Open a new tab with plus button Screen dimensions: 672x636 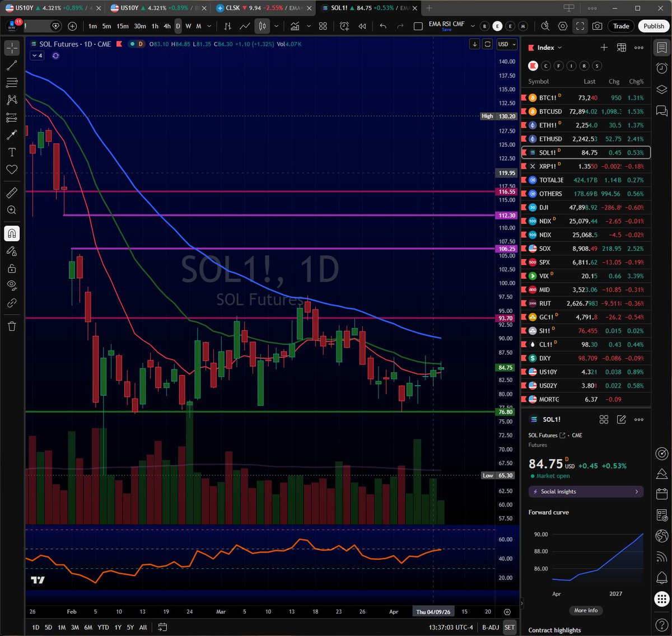(x=429, y=8)
